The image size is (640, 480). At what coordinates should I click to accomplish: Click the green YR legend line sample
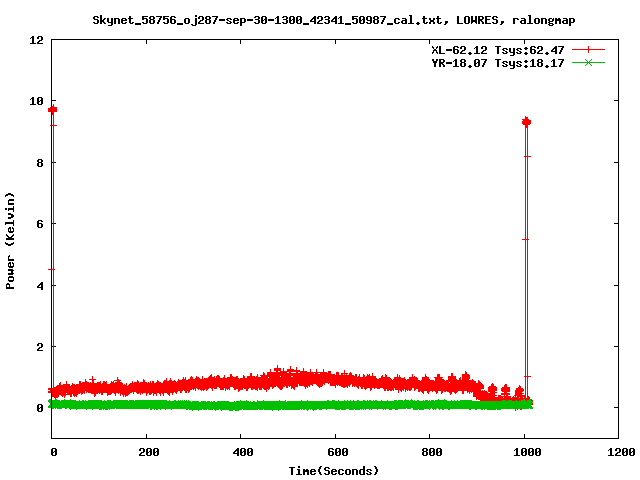[x=588, y=63]
